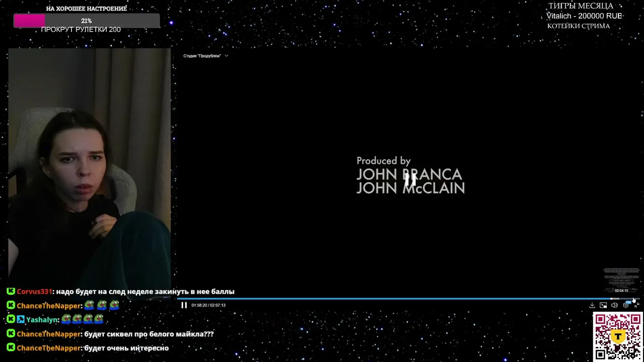Click the QR code in the corner
644x362 pixels.
tap(618, 336)
